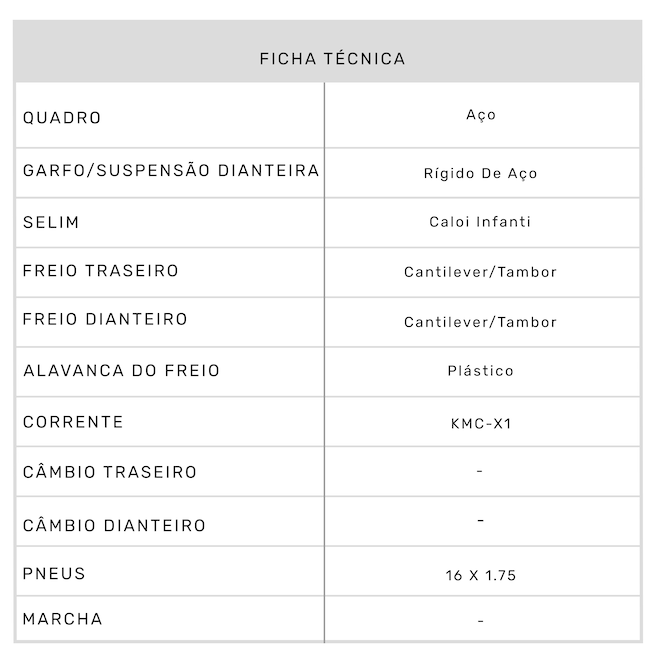Click the 16 X 1.75 tire value
Screen dimensions: 660x660
481,576
